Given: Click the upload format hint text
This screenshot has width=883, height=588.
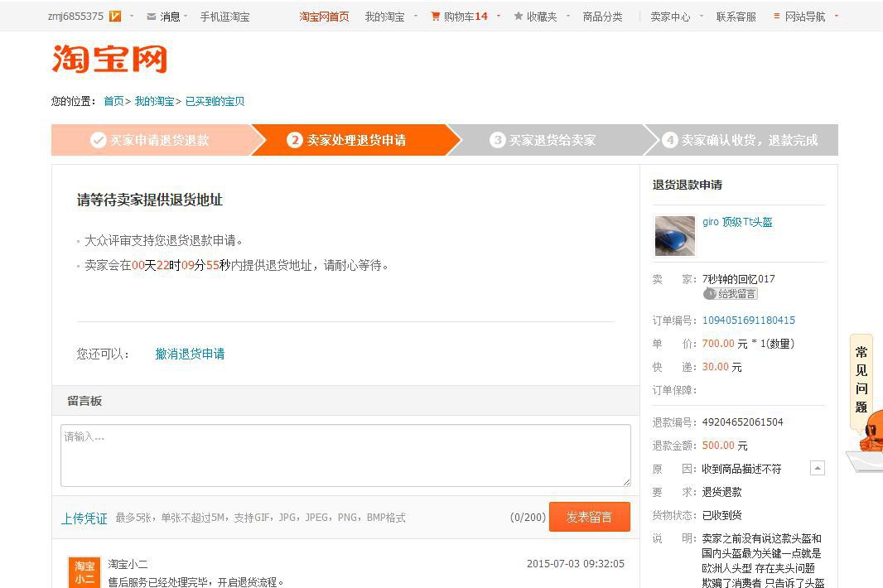Looking at the screenshot, I should click(x=260, y=518).
